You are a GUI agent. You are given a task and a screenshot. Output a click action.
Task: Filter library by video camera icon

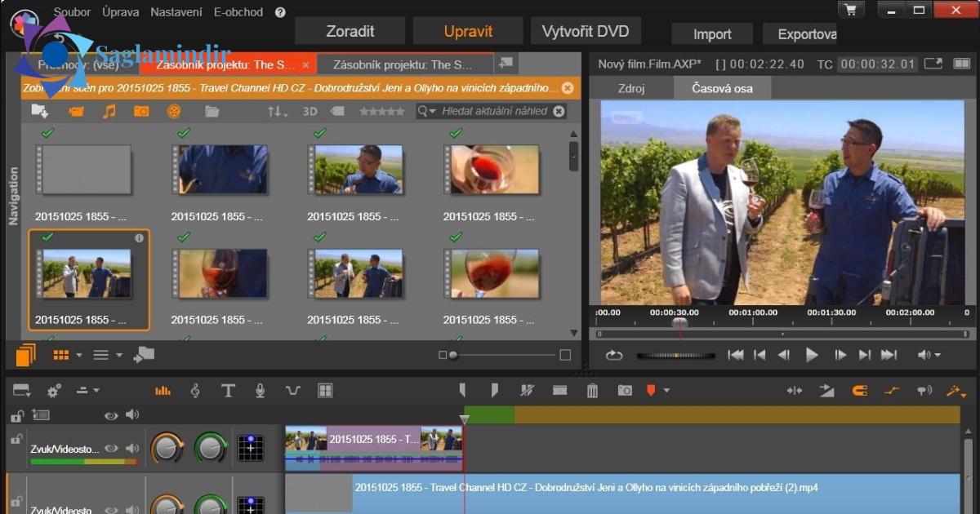click(x=77, y=112)
